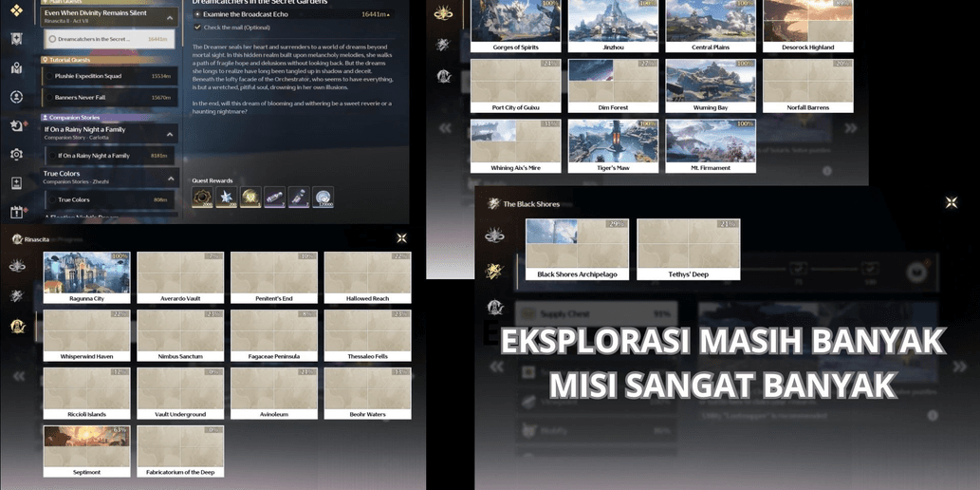The height and width of the screenshot is (490, 980).
Task: Go to next page in Huanglong panel
Action: (851, 128)
